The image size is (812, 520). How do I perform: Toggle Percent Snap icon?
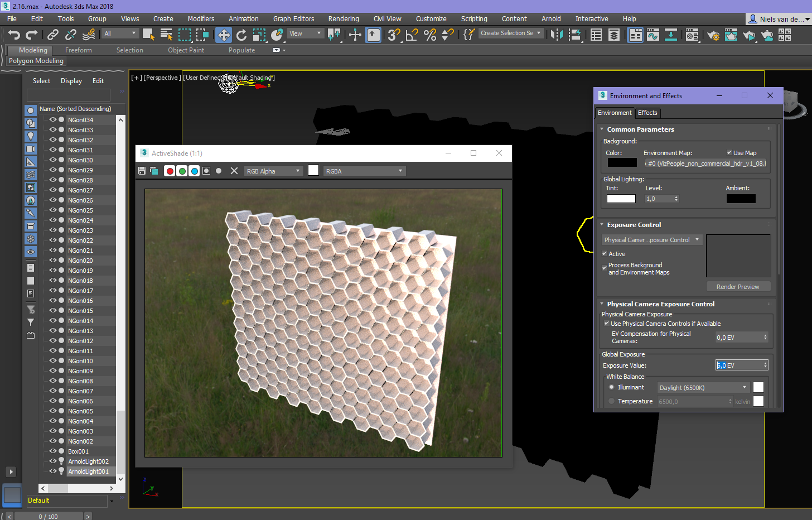(430, 35)
